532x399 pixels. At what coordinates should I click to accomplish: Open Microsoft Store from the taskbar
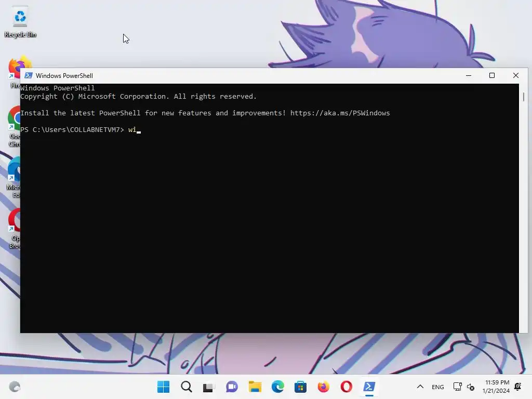(x=300, y=387)
